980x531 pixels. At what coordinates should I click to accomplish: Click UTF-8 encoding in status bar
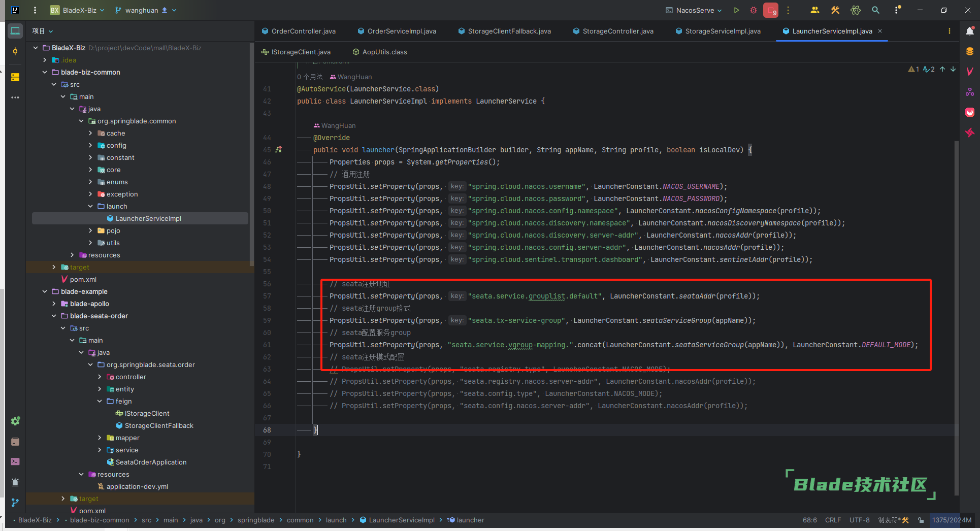tap(859, 520)
